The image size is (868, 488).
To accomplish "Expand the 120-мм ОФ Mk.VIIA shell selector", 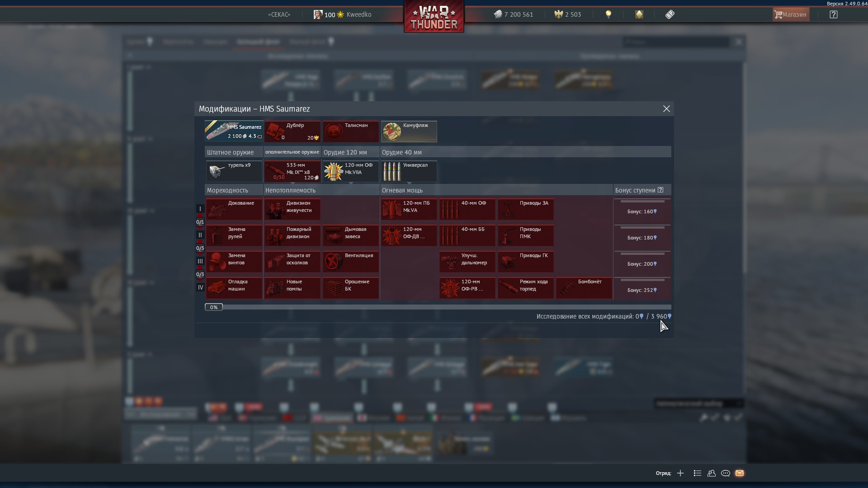I will (x=350, y=172).
